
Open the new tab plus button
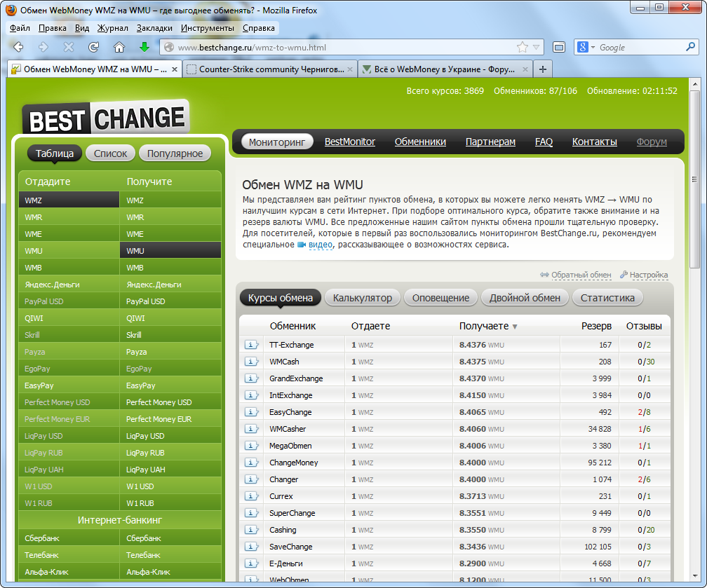tap(543, 69)
